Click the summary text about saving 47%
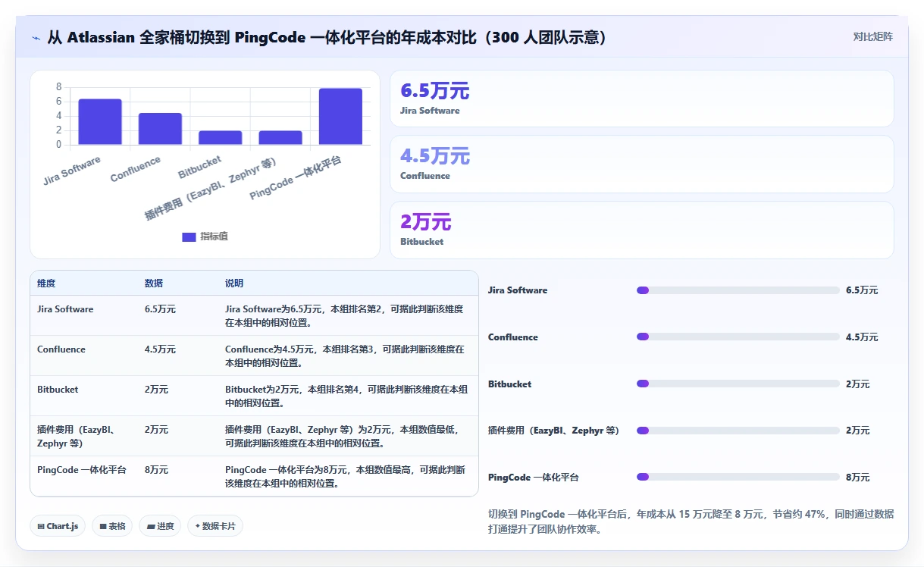This screenshot has width=924, height=567. 691,522
